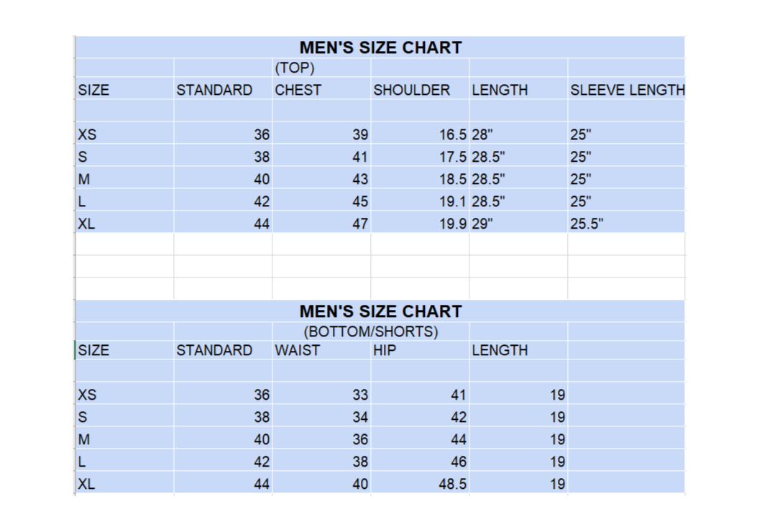This screenshot has height=532, width=762.
Task: Click the SLEEVE LENGTH header cell
Action: (x=627, y=90)
